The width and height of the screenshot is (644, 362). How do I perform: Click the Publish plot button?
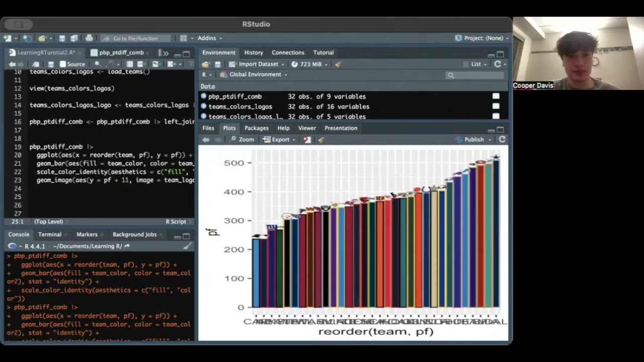[x=469, y=140]
